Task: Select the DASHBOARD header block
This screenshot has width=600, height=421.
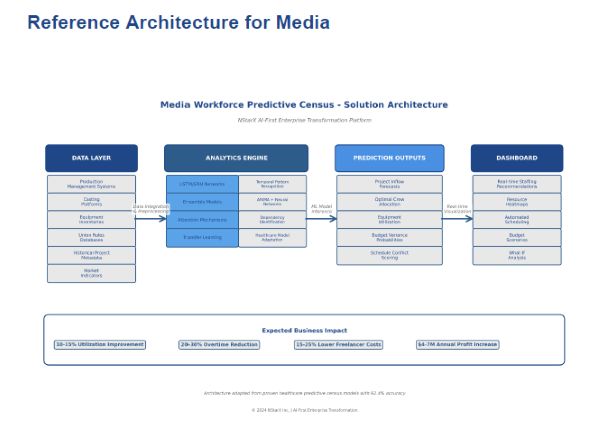Action: (x=516, y=158)
